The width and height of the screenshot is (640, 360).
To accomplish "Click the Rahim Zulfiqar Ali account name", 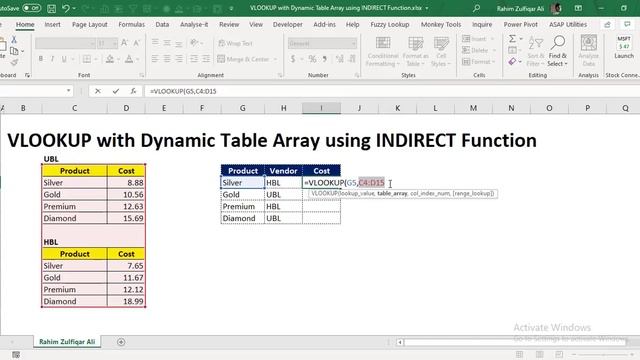I will tap(520, 8).
